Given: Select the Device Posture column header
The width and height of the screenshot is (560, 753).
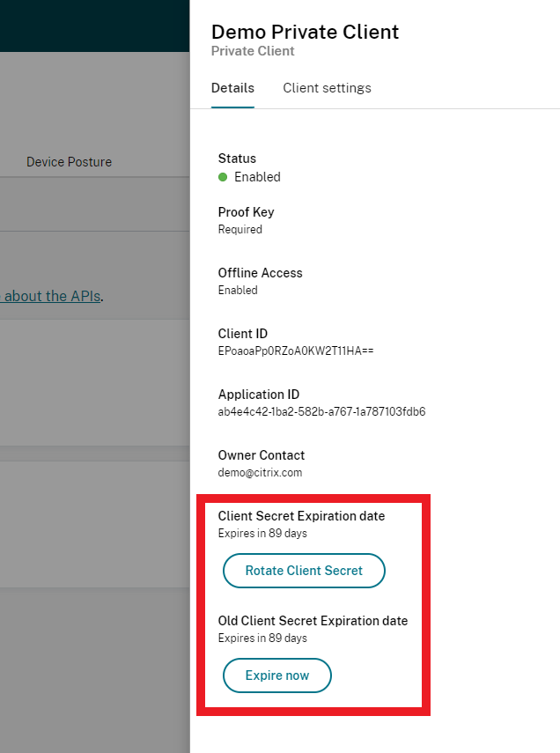Looking at the screenshot, I should (x=69, y=162).
